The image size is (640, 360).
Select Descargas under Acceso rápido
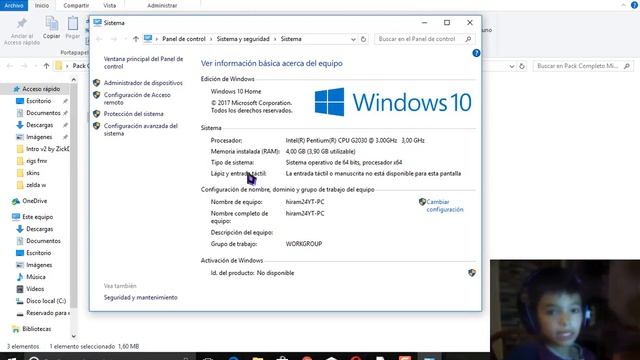(x=40, y=125)
